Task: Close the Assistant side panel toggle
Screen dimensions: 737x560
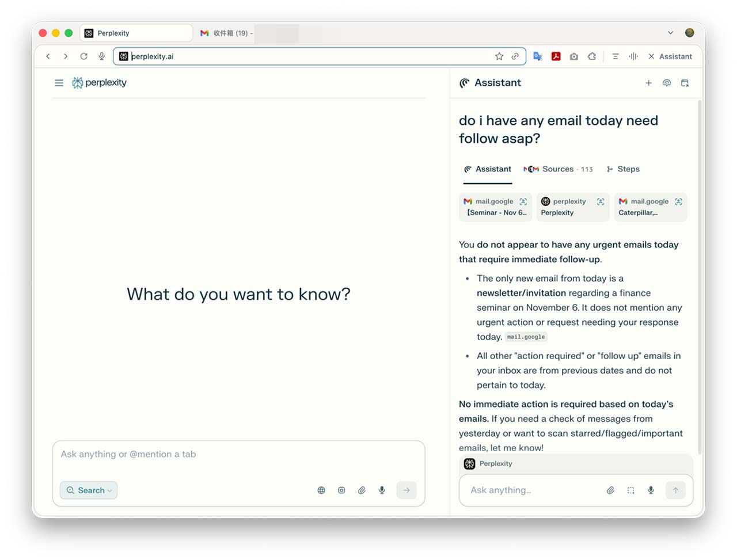Action: [x=670, y=56]
